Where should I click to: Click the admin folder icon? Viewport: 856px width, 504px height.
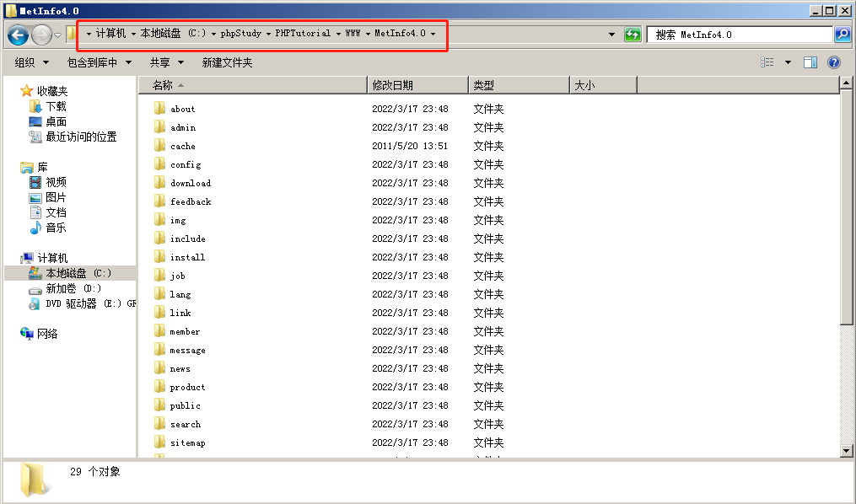pos(159,126)
